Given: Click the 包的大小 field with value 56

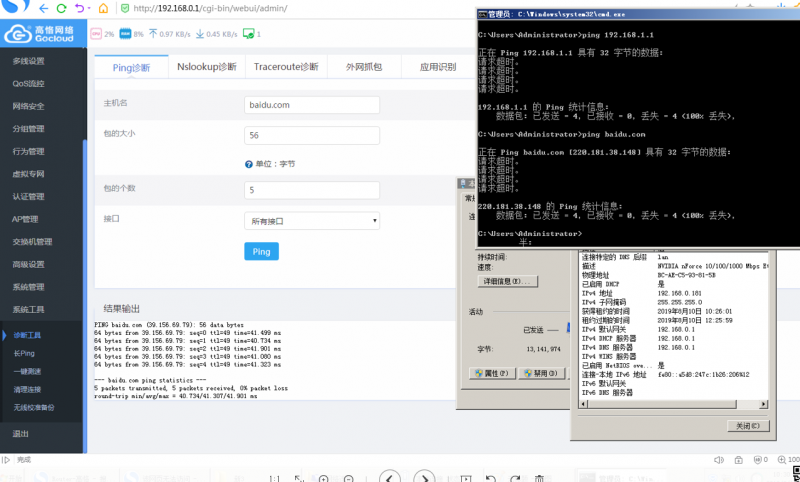Looking at the screenshot, I should pyautogui.click(x=312, y=135).
